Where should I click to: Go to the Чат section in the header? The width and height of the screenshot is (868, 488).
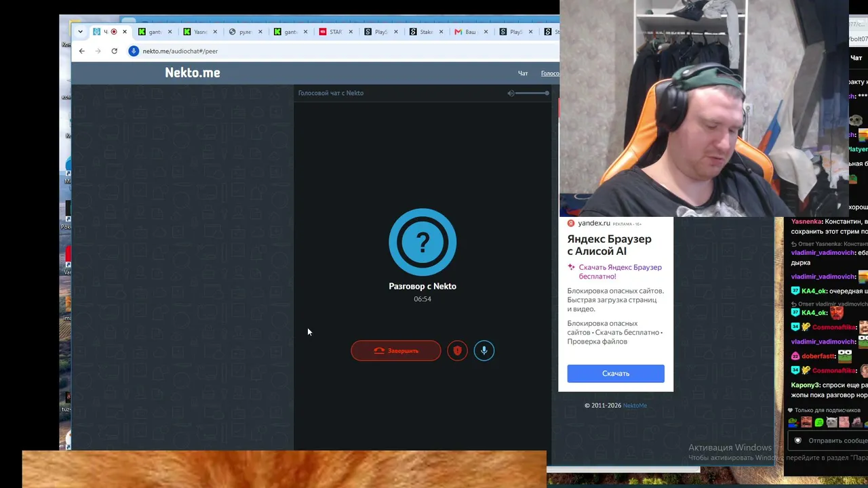[523, 73]
